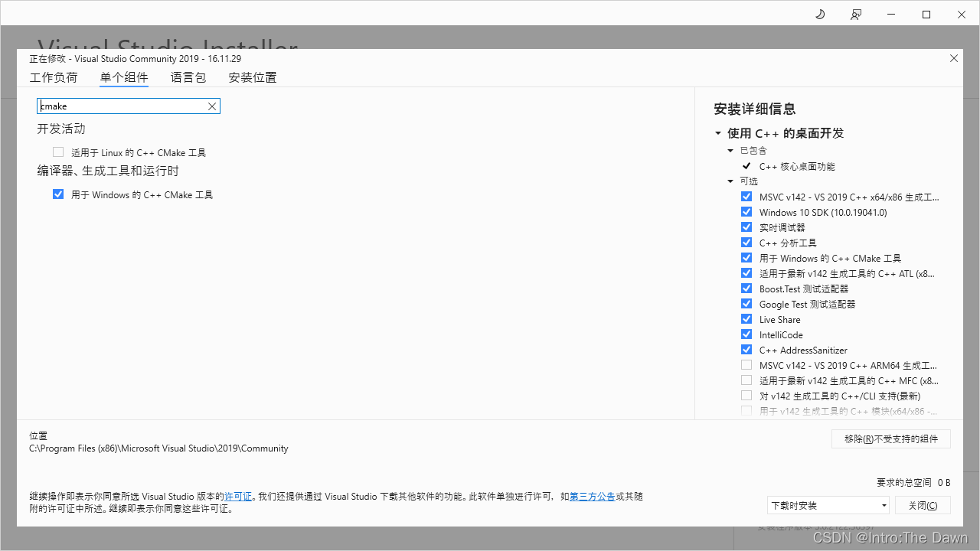The width and height of the screenshot is (980, 551).
Task: Click 要求的总空间 0 B text
Action: point(913,483)
